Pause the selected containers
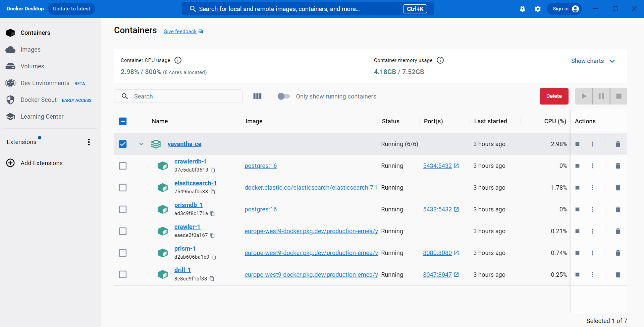The width and height of the screenshot is (644, 327). point(601,96)
